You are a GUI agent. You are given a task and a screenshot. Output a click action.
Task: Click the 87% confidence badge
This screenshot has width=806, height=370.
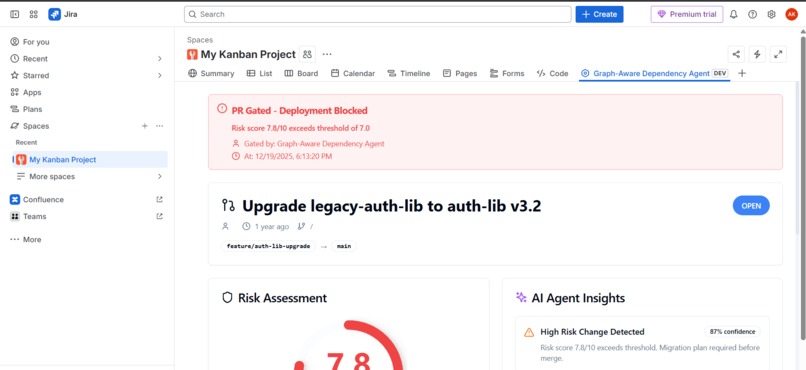tap(732, 331)
